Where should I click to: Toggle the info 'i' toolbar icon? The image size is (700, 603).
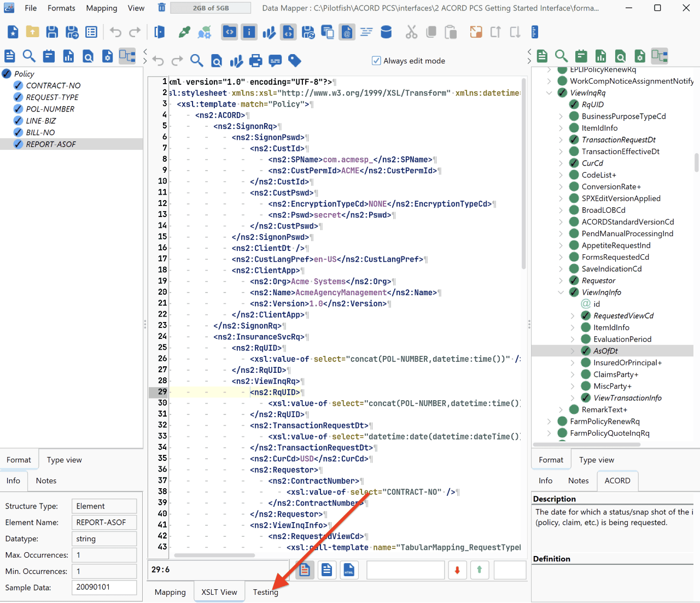tap(249, 32)
